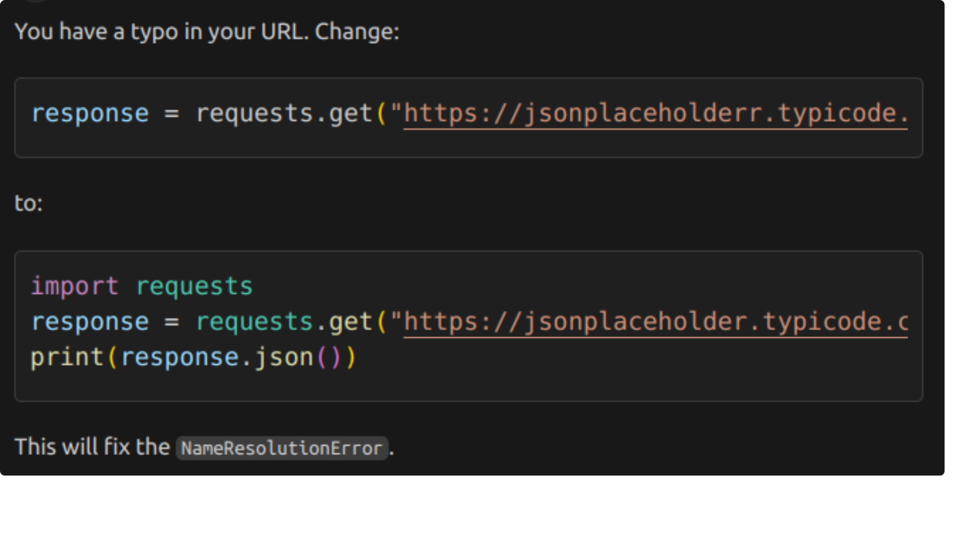The height and width of the screenshot is (551, 980).
Task: Click the json method call in print line
Action: (284, 357)
